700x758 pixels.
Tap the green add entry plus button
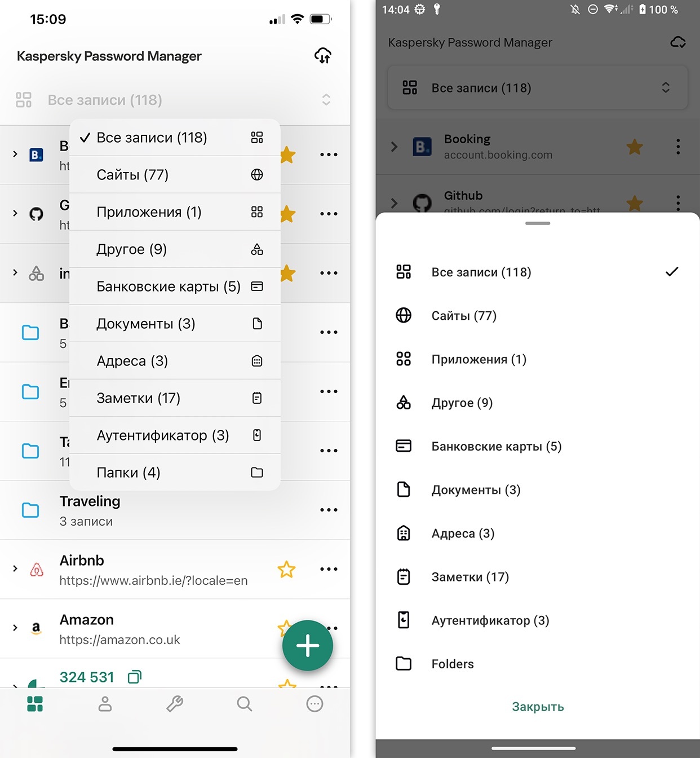[x=308, y=645]
